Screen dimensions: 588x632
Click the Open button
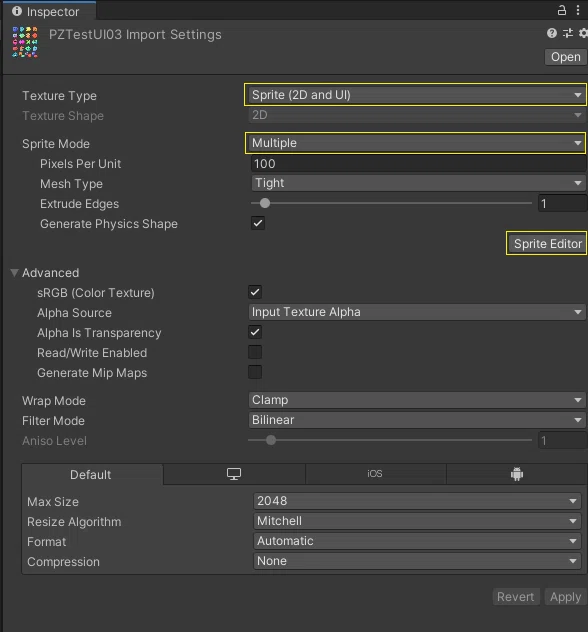(565, 57)
